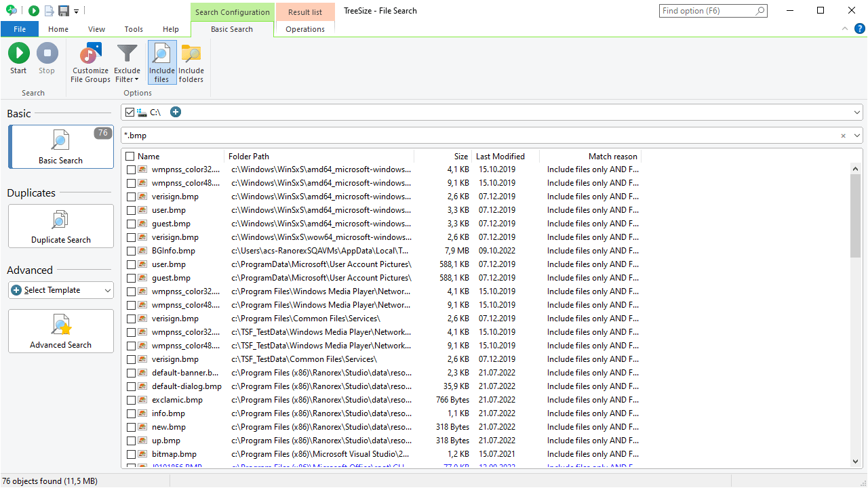Check the select-all checkbox beside Name header
The height and width of the screenshot is (488, 868).
(130, 157)
